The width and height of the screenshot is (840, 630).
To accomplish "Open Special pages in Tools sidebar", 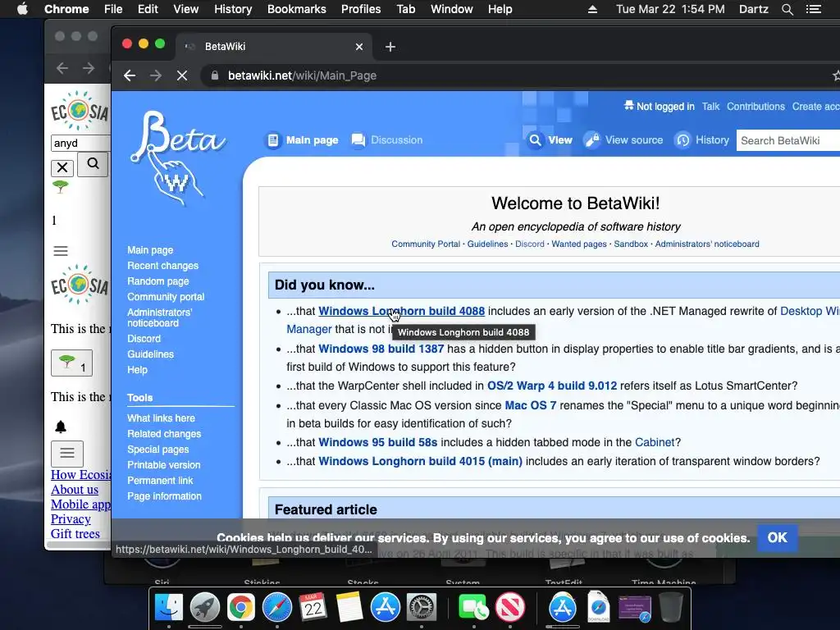I will coord(158,450).
